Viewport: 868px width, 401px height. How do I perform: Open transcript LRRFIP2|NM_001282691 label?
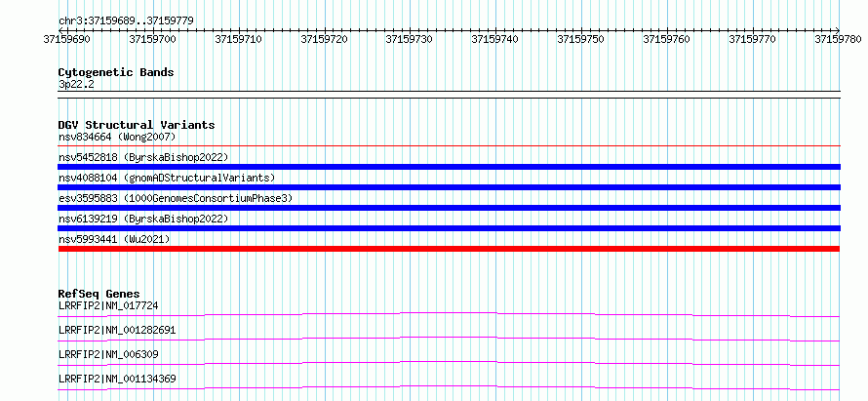tap(117, 330)
